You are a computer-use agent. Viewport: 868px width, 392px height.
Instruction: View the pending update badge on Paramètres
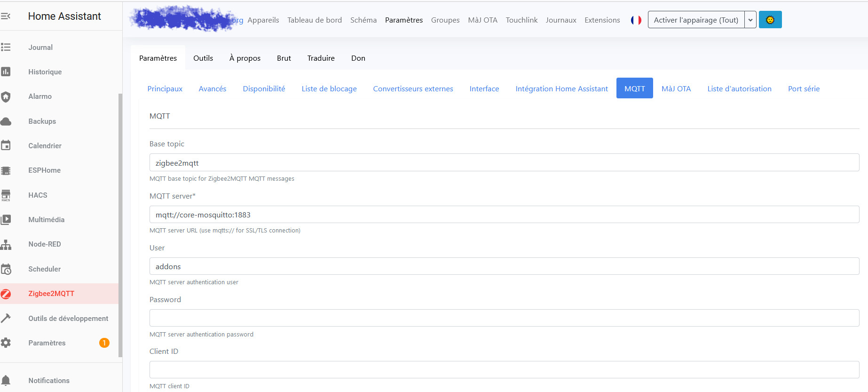[x=104, y=343]
